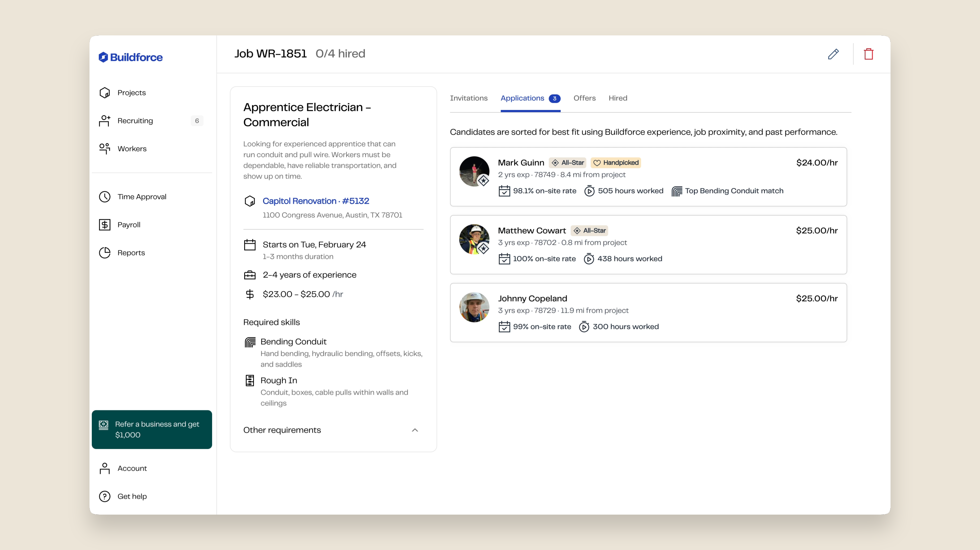The height and width of the screenshot is (550, 980).
Task: Open the Recruiting section in sidebar
Action: (135, 121)
